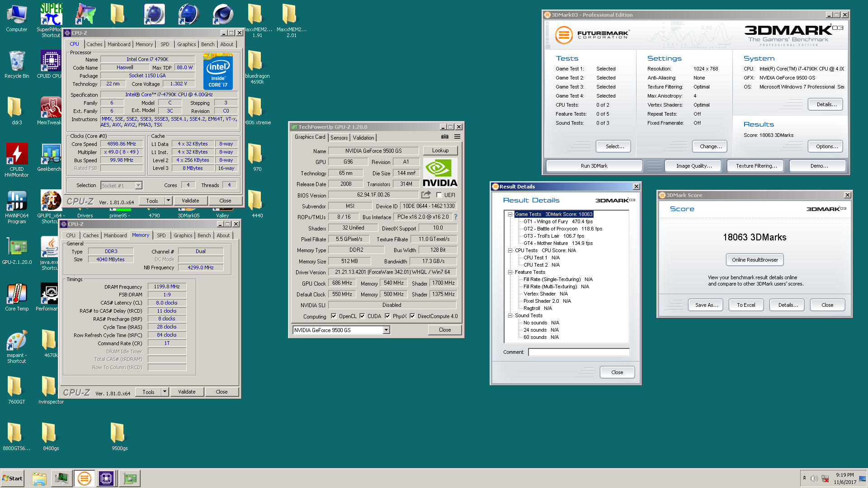Toggle the OpenCL checkbox
868x488 pixels.
tap(334, 316)
